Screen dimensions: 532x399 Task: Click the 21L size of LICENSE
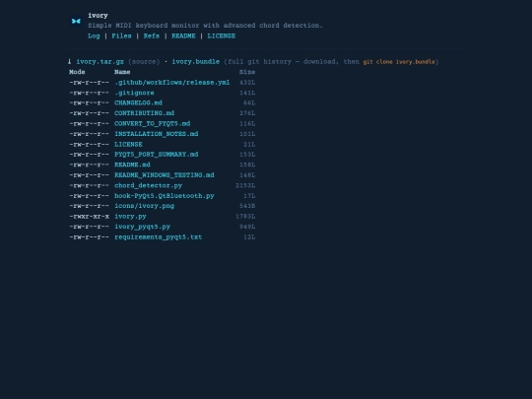tap(249, 144)
